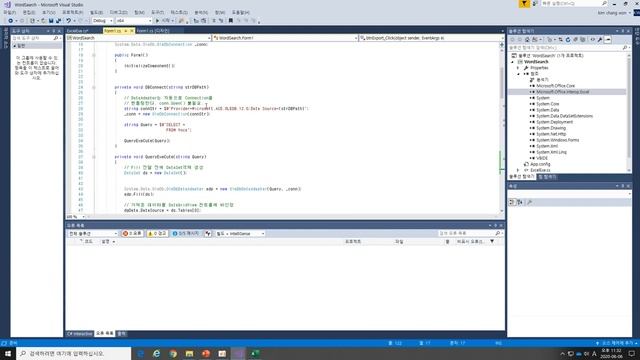The image size is (640, 360).
Task: Click the Home icon in Solution Explorer toolbar
Action: [x=527, y=40]
